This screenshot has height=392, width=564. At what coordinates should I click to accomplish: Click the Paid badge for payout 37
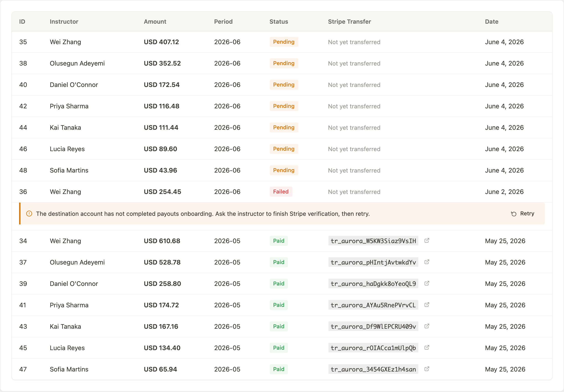pos(279,262)
